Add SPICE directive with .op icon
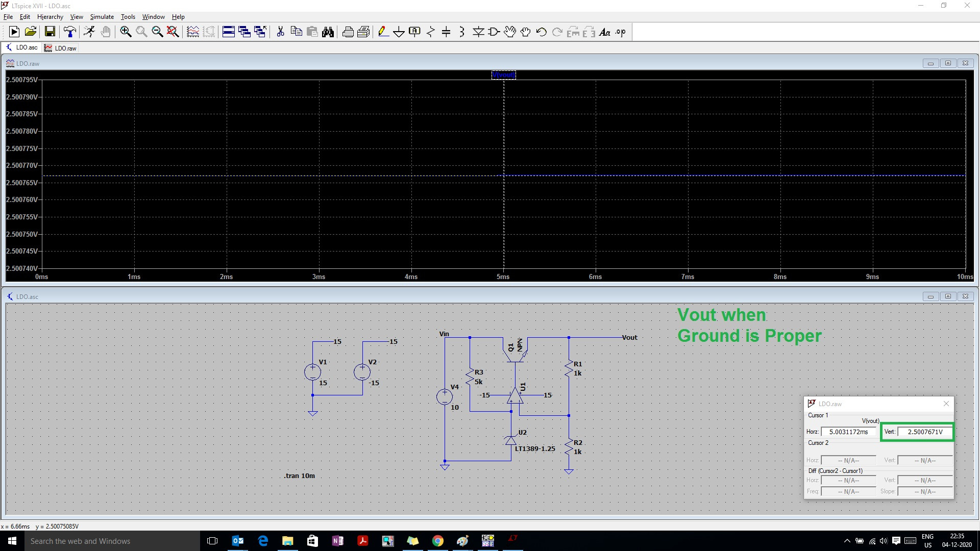This screenshot has width=980, height=551. [621, 32]
